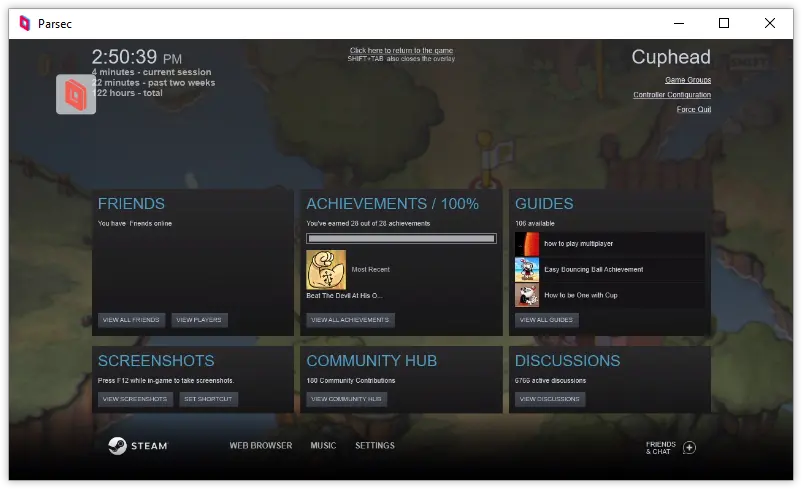Maximize the Parsec window

click(x=724, y=23)
